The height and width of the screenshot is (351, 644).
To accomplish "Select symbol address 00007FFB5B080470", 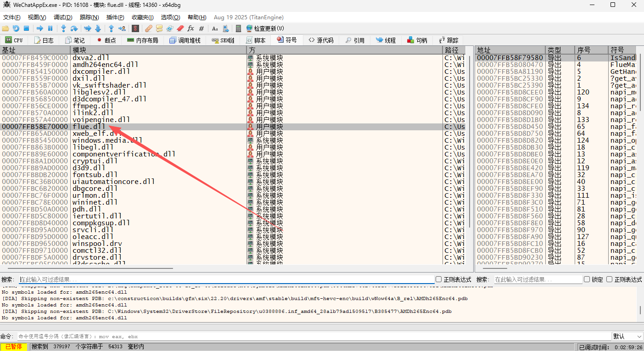I will pos(510,65).
